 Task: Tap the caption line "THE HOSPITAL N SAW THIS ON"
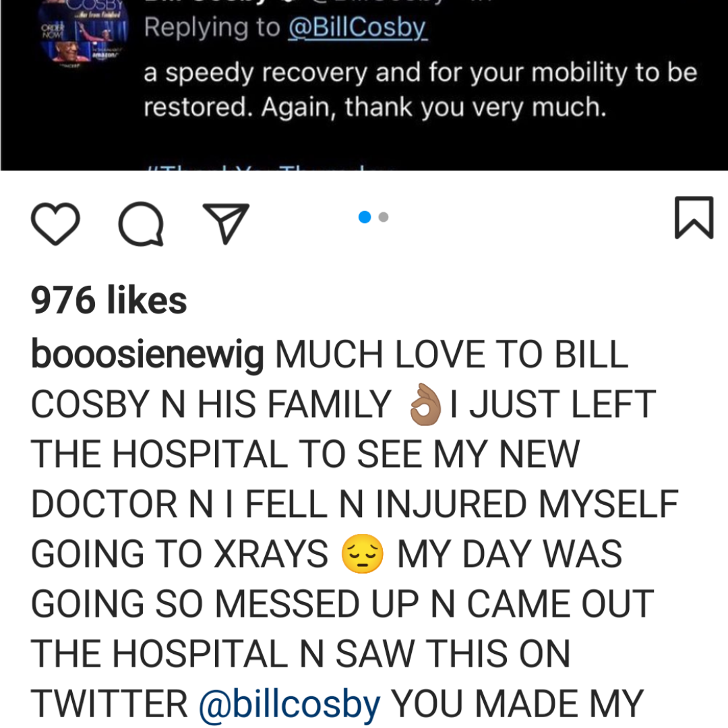pos(301,654)
